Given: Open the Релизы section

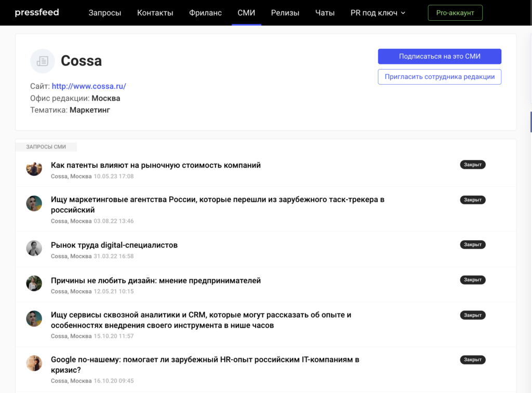Looking at the screenshot, I should (285, 13).
